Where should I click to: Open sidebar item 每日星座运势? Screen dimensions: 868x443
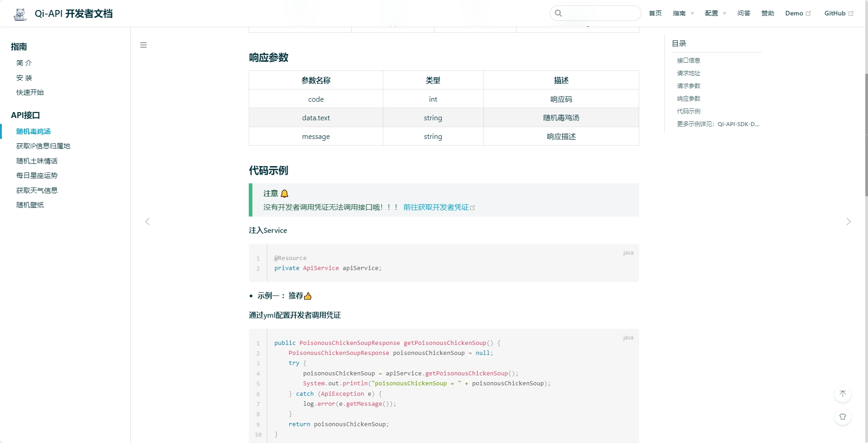point(37,175)
